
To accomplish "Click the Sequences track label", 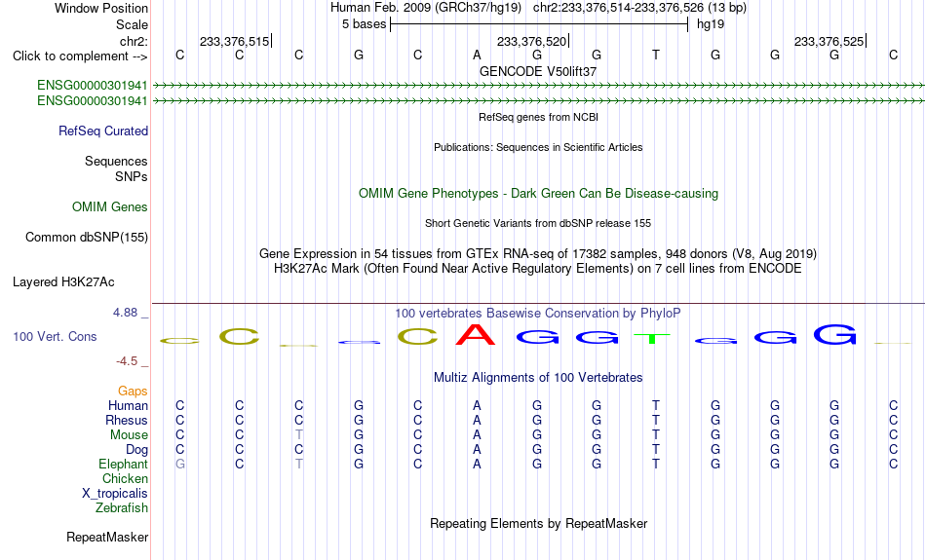I will [x=116, y=161].
